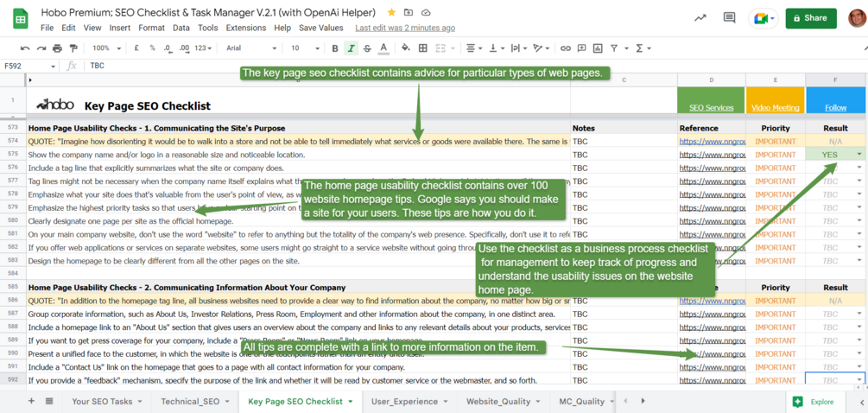Click the Print icon in toolbar

pos(57,48)
